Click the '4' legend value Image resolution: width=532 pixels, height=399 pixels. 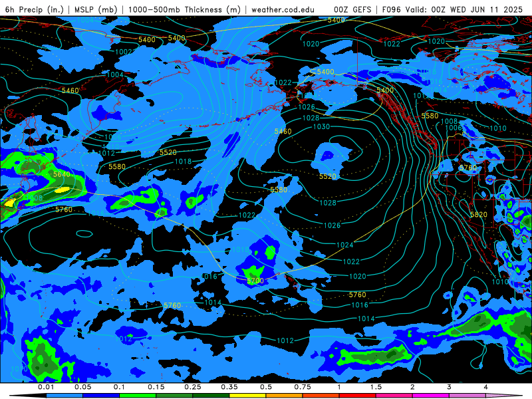coord(486,387)
